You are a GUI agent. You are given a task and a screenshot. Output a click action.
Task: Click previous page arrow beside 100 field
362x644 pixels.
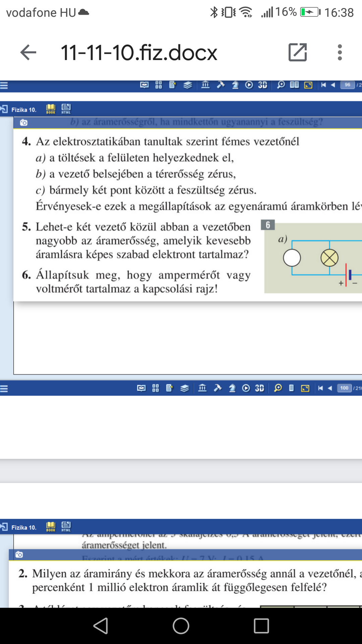pos(330,388)
